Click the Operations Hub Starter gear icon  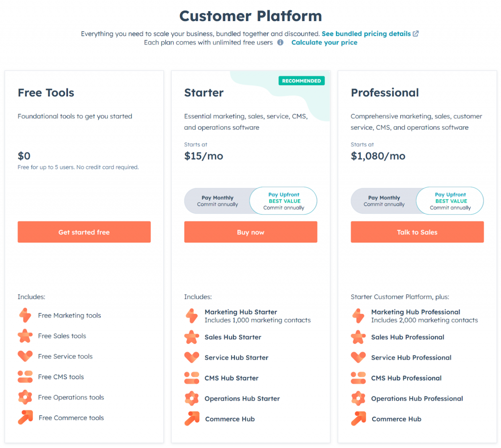pyautogui.click(x=192, y=398)
